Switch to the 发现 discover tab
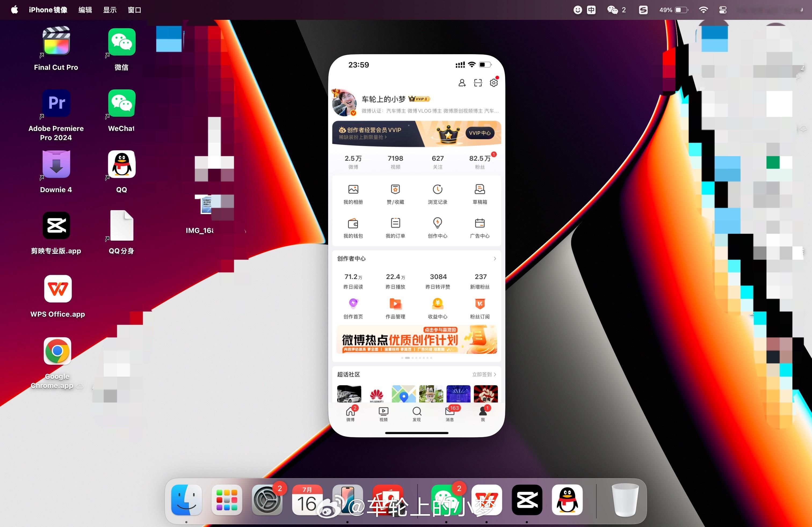 click(x=416, y=414)
